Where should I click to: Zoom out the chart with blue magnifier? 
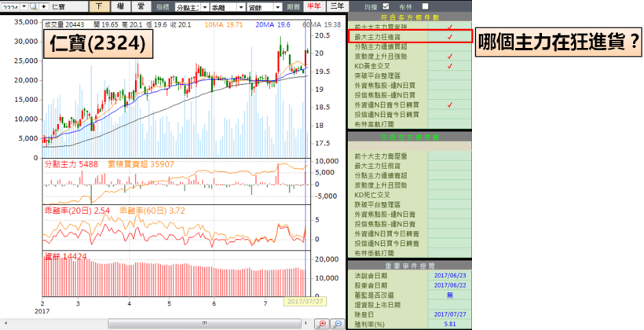coord(338,324)
